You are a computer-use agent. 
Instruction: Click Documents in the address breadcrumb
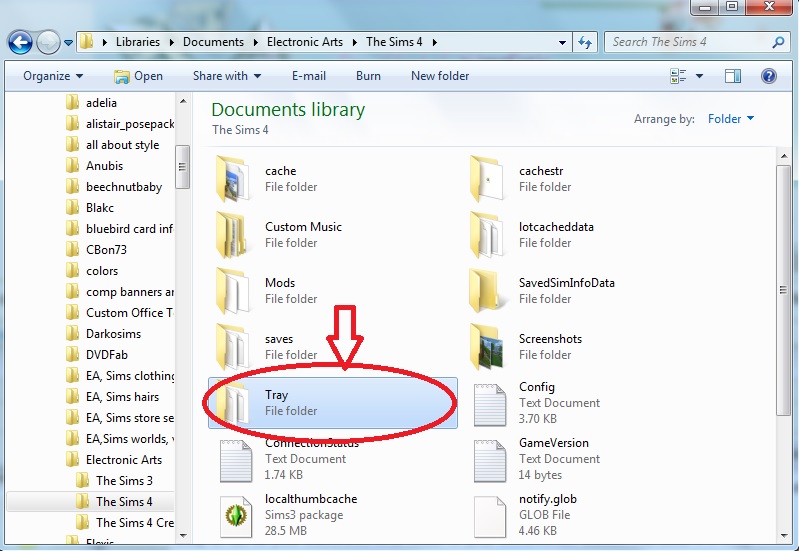click(213, 42)
